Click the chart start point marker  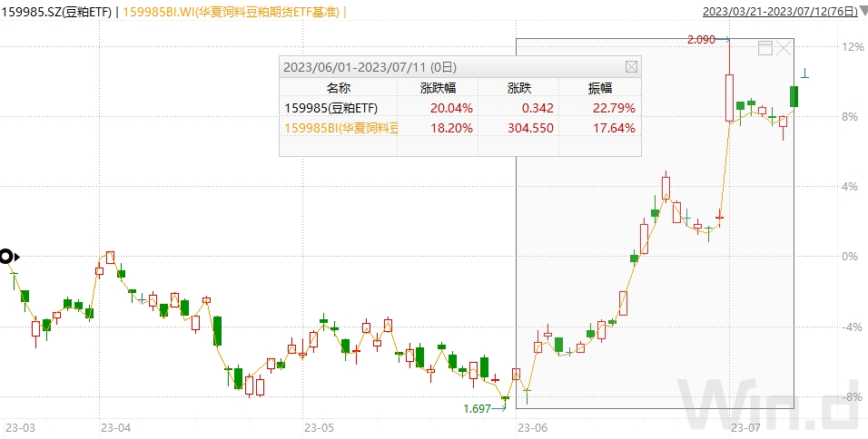point(8,257)
